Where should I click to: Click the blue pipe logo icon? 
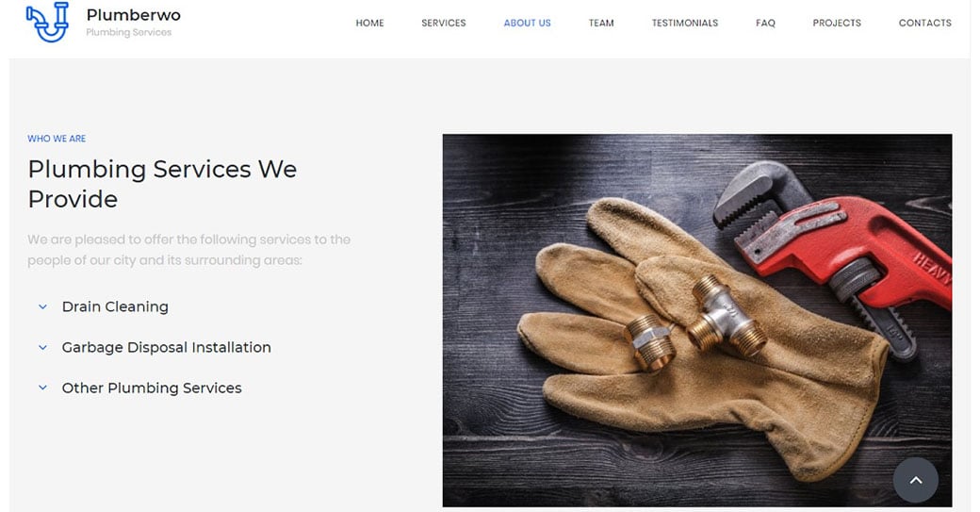pos(47,23)
